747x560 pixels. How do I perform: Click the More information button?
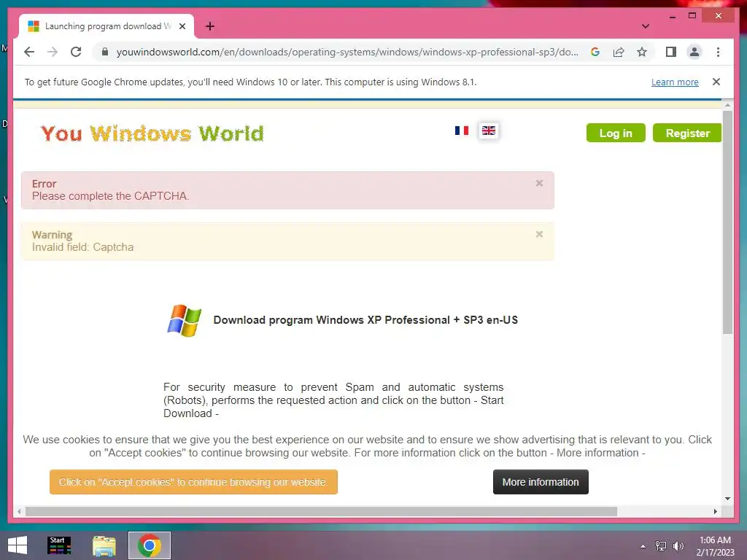coord(541,482)
